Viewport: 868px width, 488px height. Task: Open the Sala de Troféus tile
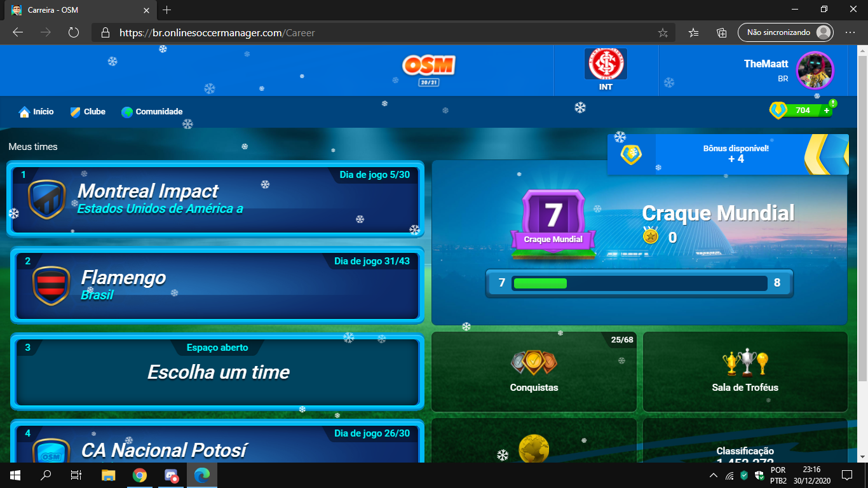745,372
